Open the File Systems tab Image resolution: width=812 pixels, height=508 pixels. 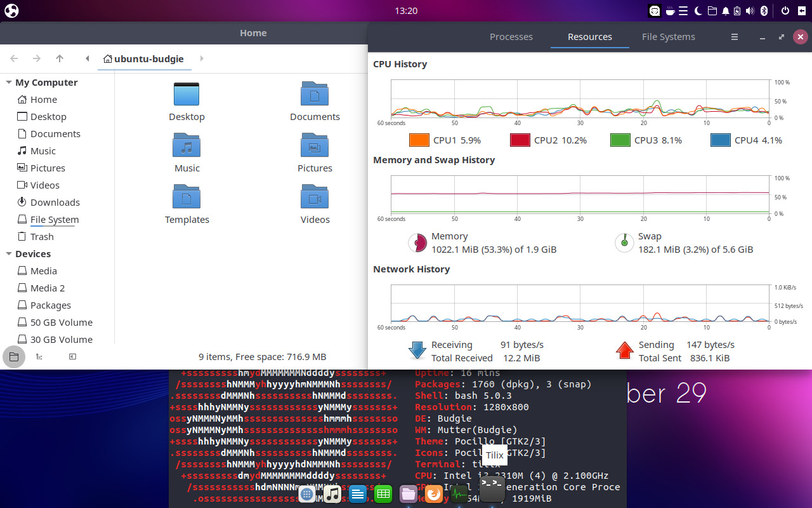(x=668, y=37)
